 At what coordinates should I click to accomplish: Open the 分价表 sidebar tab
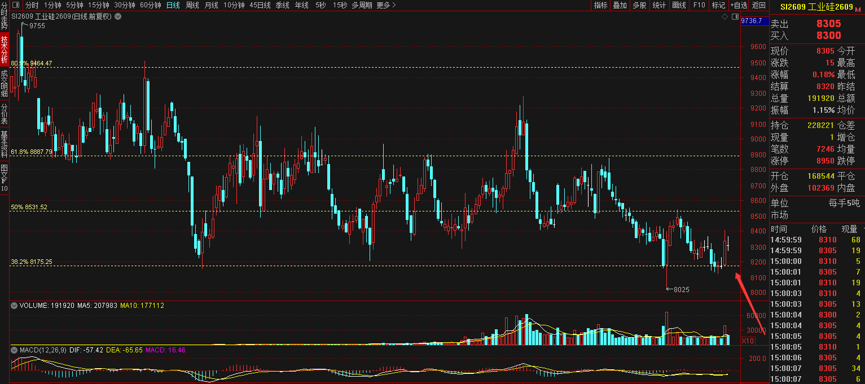(4, 113)
